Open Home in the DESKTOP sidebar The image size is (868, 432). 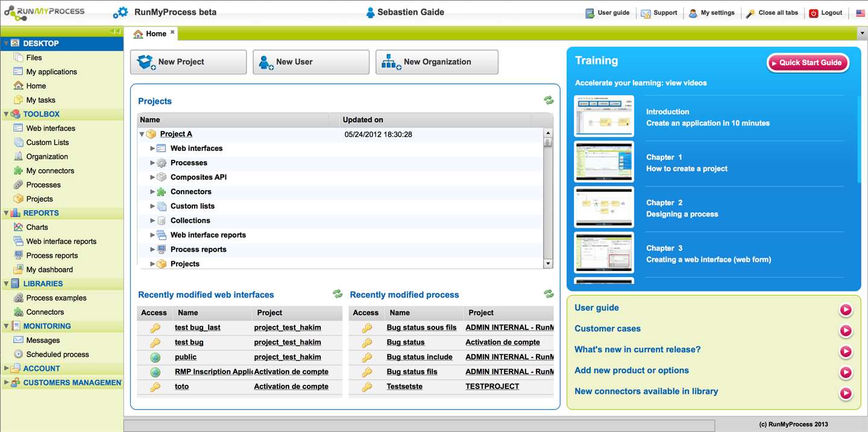tap(36, 86)
